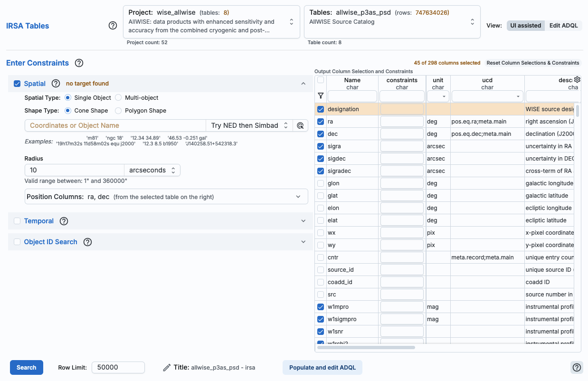Uncheck the Spatial constraint checkbox

17,84
